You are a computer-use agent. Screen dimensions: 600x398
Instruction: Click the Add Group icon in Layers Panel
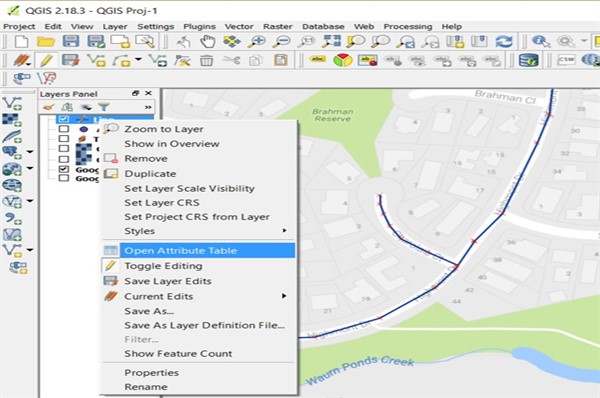pyautogui.click(x=67, y=107)
